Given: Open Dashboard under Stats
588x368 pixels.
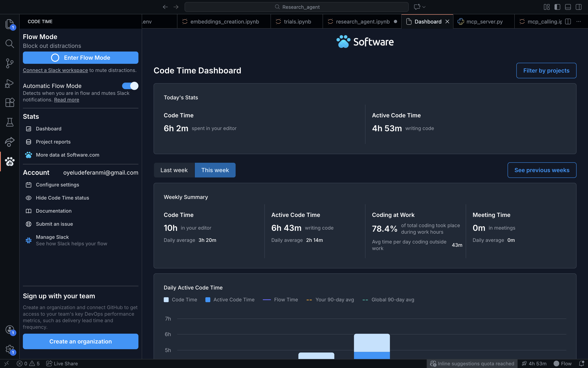Looking at the screenshot, I should coord(49,129).
